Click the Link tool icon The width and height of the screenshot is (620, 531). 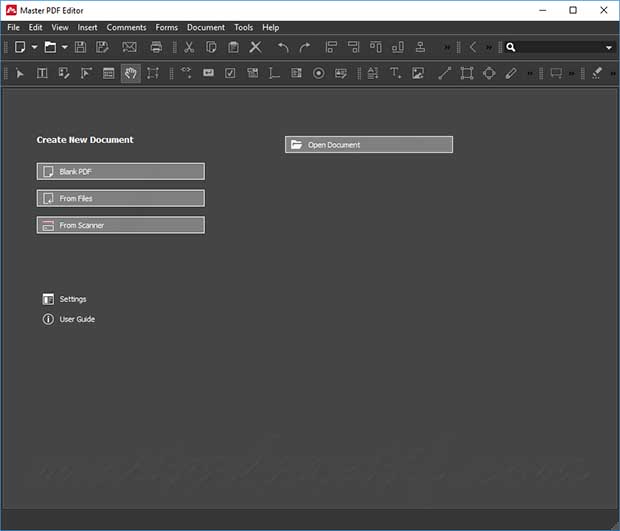[186, 72]
